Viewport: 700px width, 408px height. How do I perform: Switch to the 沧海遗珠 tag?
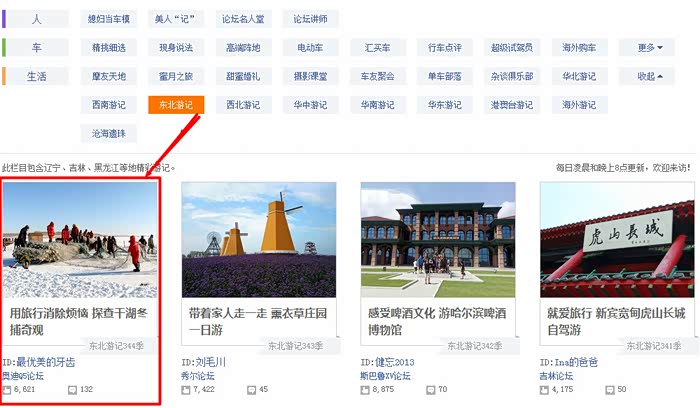pos(108,133)
